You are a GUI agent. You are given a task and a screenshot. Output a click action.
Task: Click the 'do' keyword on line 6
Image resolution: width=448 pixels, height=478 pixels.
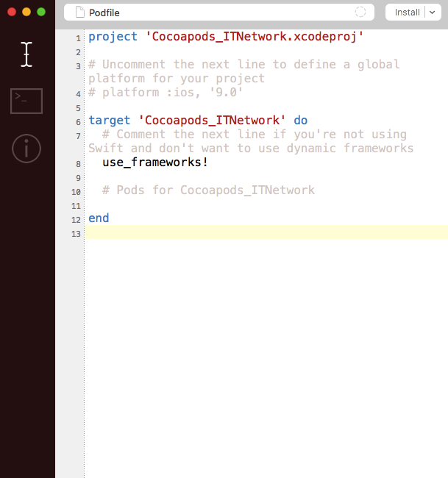(301, 121)
